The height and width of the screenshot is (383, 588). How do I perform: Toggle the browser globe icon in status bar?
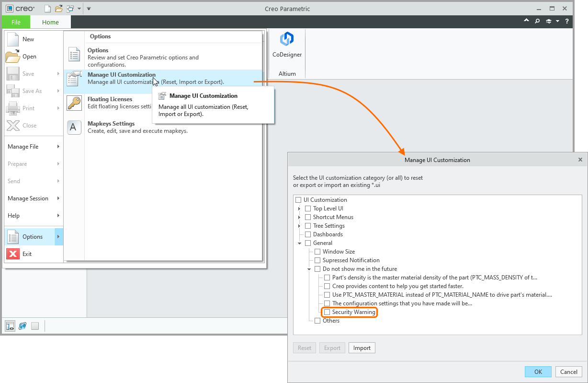click(23, 326)
